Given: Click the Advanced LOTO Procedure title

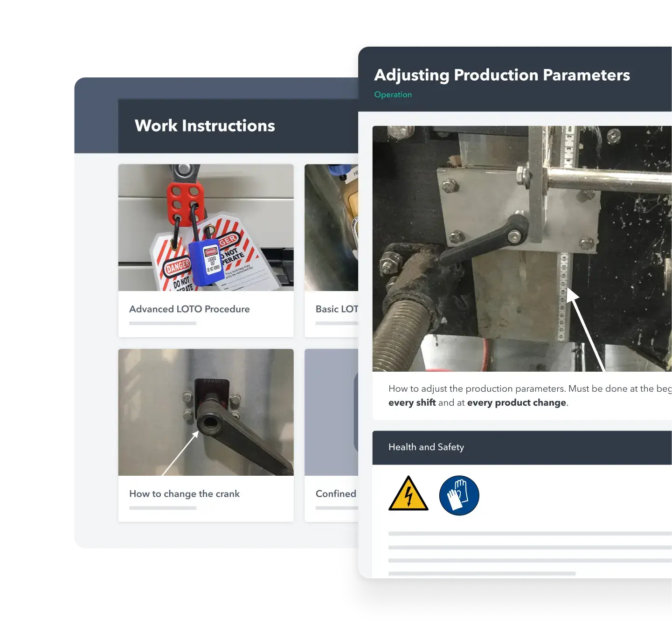Looking at the screenshot, I should pos(189,309).
